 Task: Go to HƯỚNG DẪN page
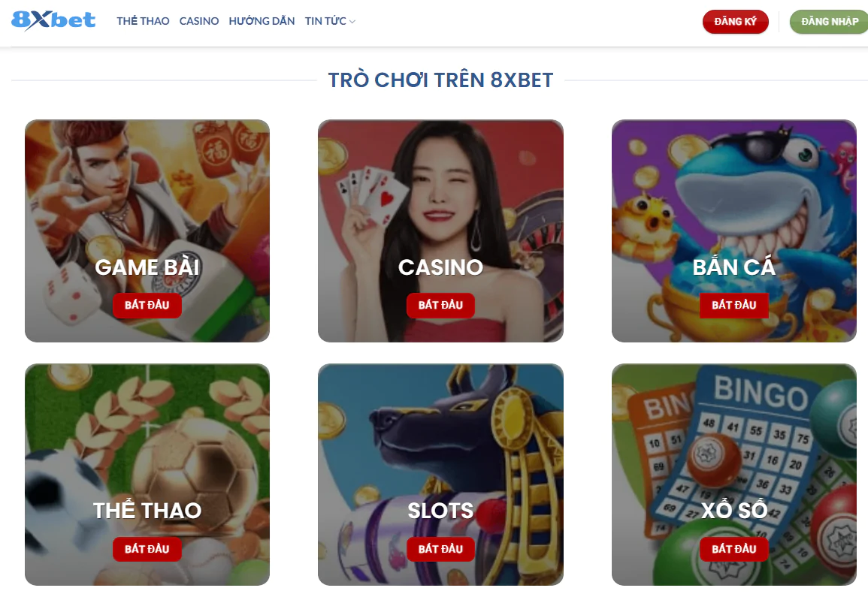coord(262,21)
